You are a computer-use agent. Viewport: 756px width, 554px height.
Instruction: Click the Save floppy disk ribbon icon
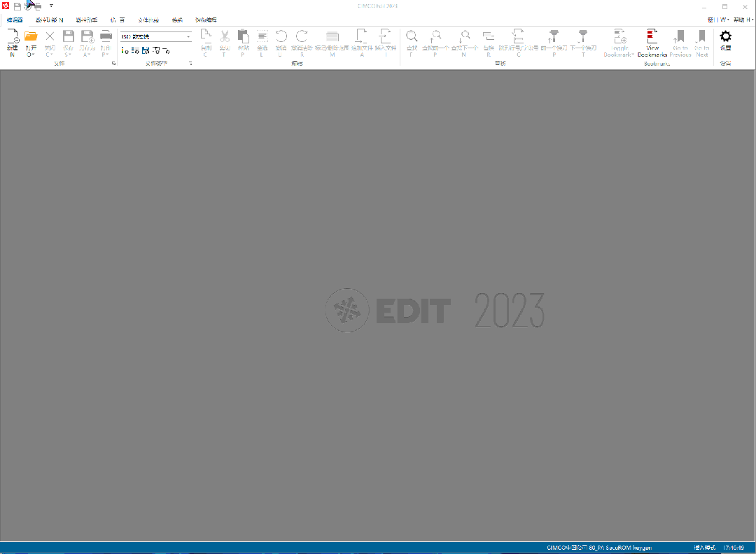69,36
